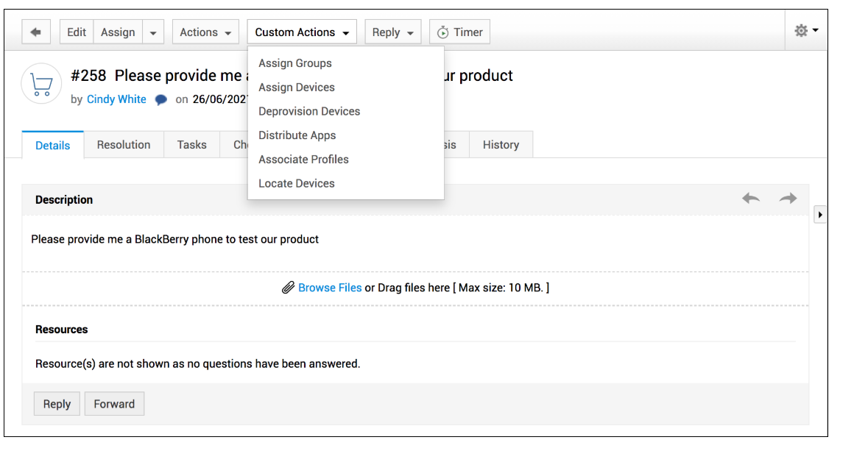This screenshot has height=451, width=868.
Task: Start the Timer with the clock button
Action: pos(459,32)
